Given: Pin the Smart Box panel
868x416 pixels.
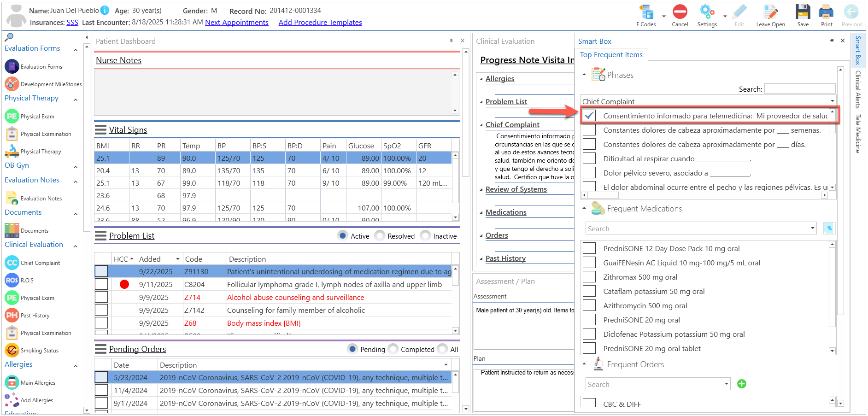Looking at the screenshot, I should pos(832,41).
